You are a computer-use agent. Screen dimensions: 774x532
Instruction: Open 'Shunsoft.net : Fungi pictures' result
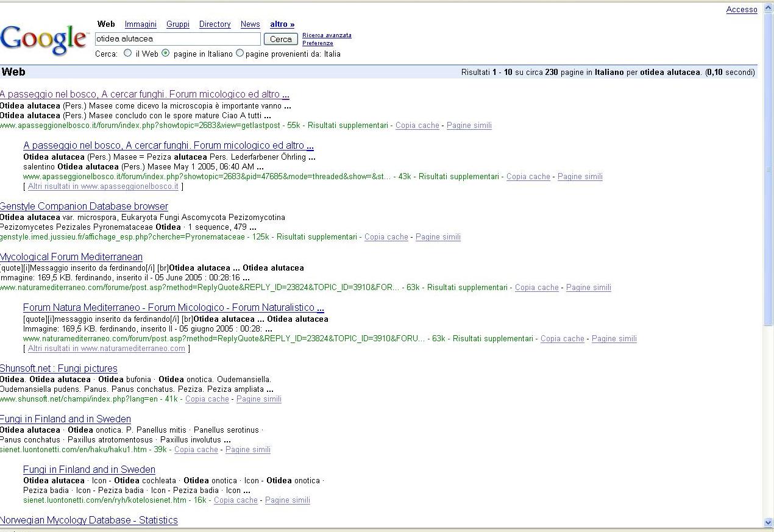[x=59, y=369]
